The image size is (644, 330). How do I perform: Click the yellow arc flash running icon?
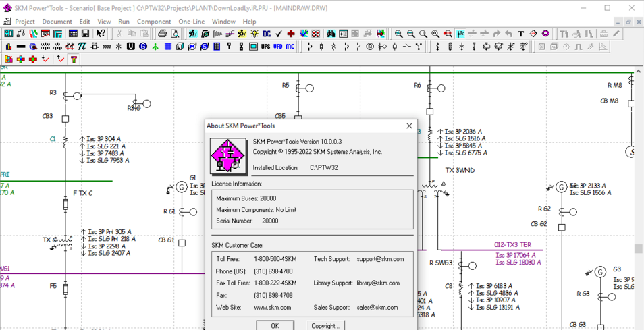242,34
